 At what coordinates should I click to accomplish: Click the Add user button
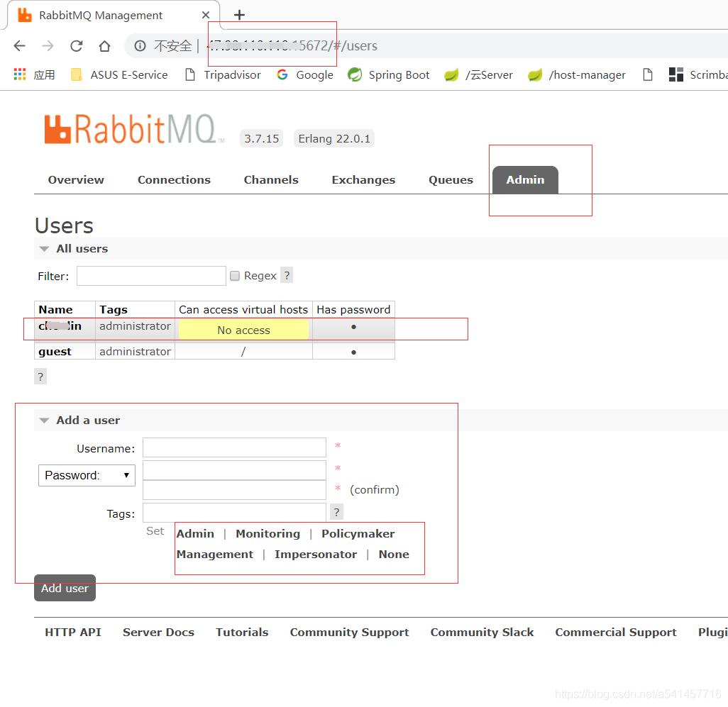click(65, 588)
